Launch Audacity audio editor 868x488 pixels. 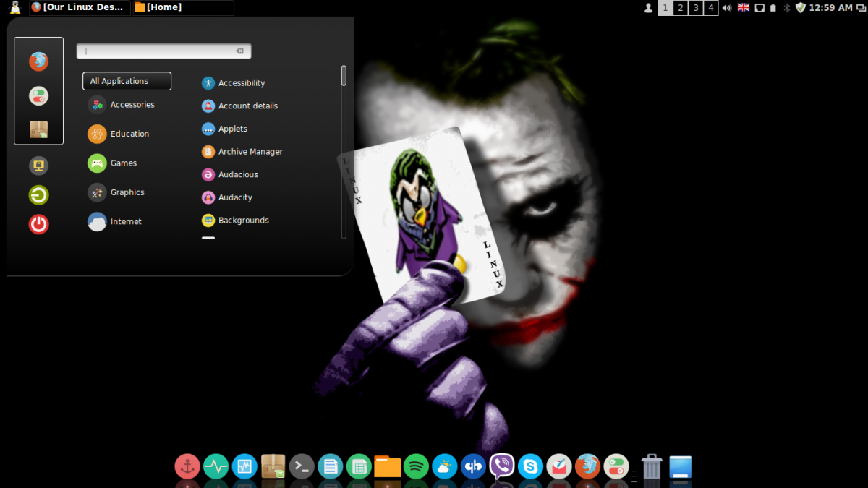coord(227,197)
